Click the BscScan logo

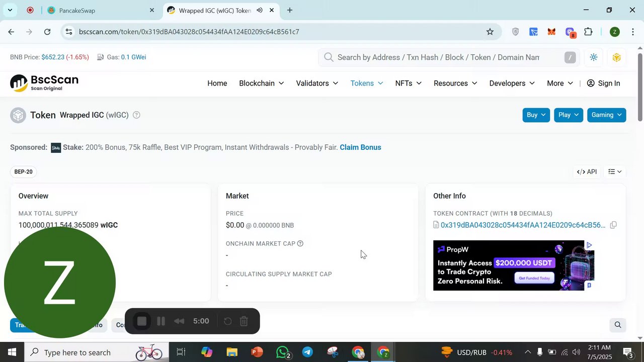tap(44, 83)
